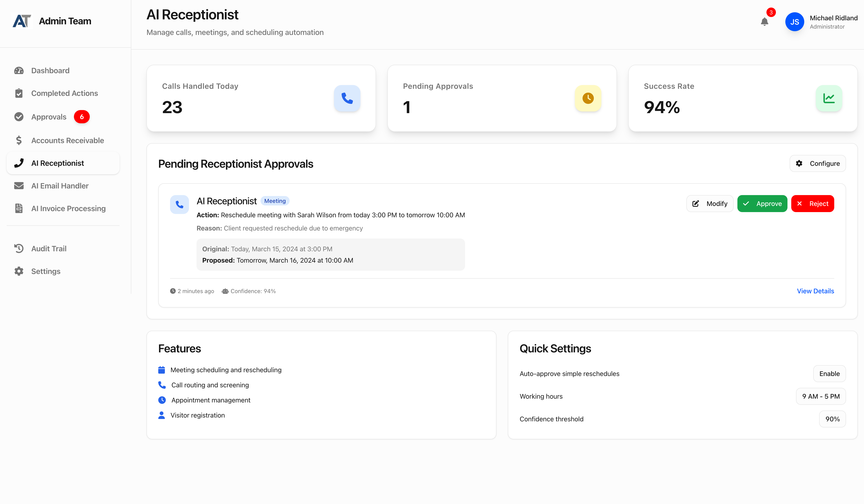Reject the pending receptionist approval

coord(813,203)
